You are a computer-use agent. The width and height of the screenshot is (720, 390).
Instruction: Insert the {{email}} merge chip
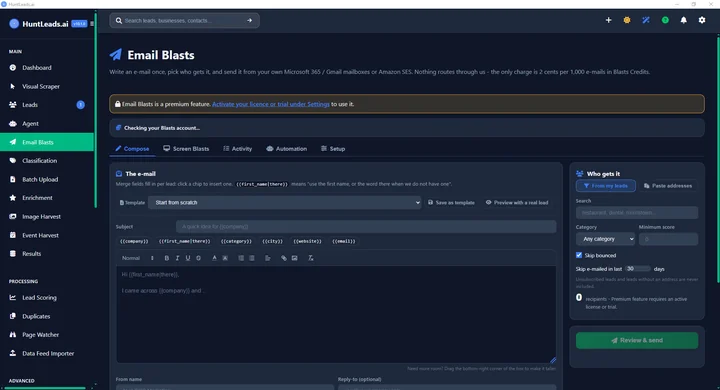click(343, 241)
